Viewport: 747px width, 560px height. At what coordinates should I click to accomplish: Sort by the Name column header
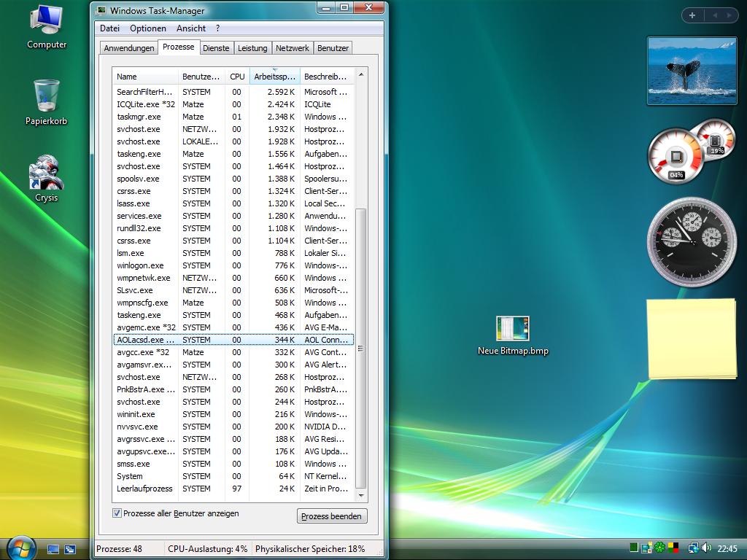pos(145,76)
